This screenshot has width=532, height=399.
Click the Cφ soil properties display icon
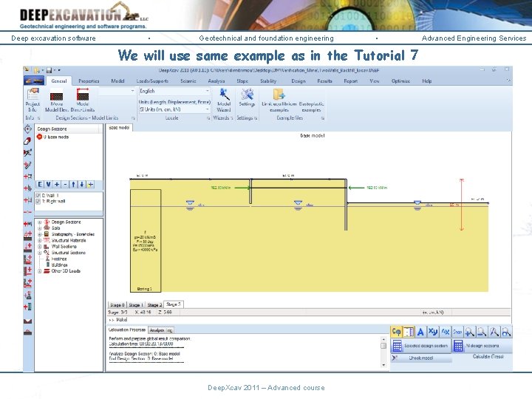point(396,332)
